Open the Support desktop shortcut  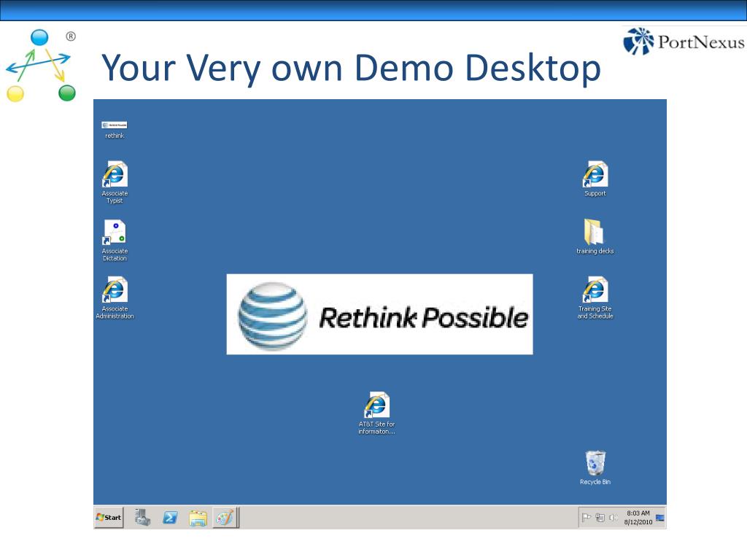tap(595, 179)
